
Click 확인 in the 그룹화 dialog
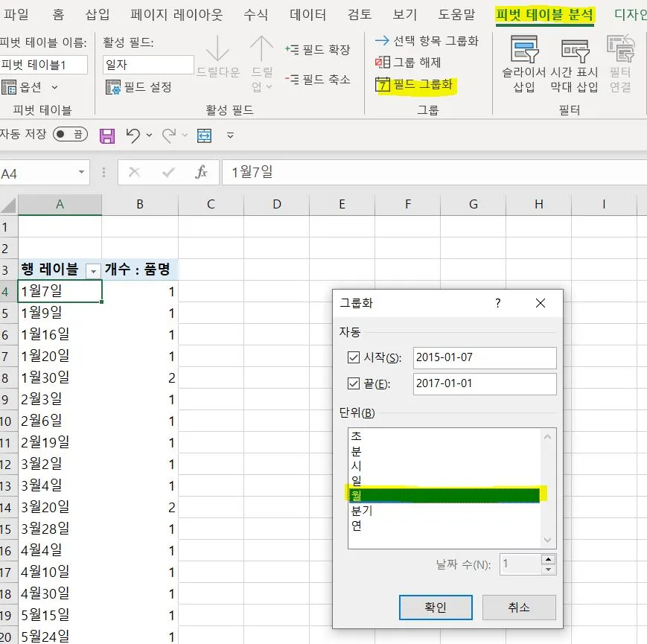[x=436, y=608]
